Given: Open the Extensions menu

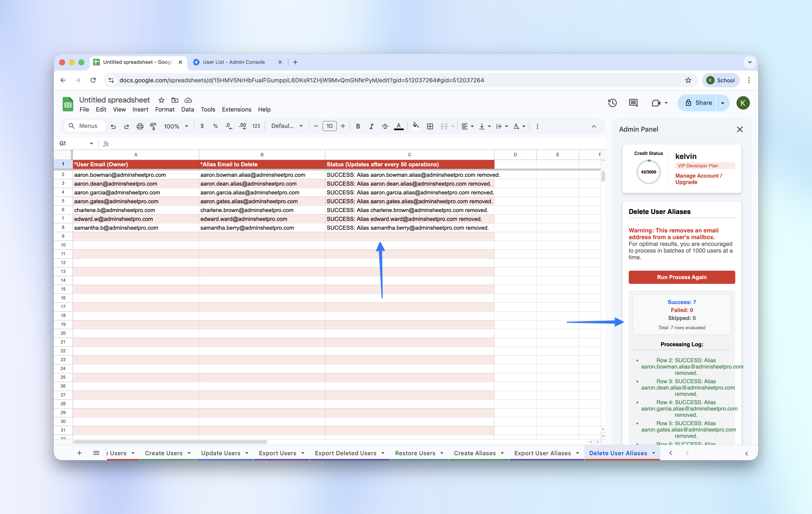Looking at the screenshot, I should (x=236, y=109).
